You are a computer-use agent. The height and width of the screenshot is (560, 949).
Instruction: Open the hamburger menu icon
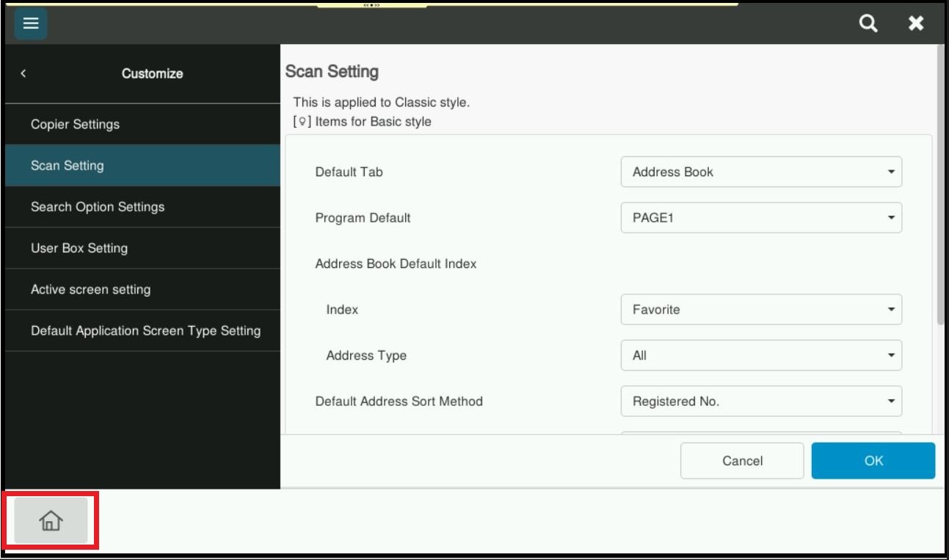pos(30,23)
